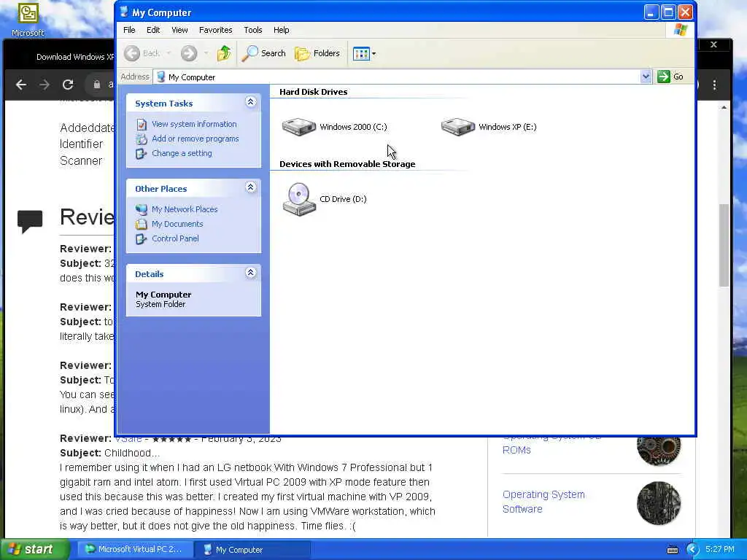Click the My Computer title bar icon

pos(124,12)
